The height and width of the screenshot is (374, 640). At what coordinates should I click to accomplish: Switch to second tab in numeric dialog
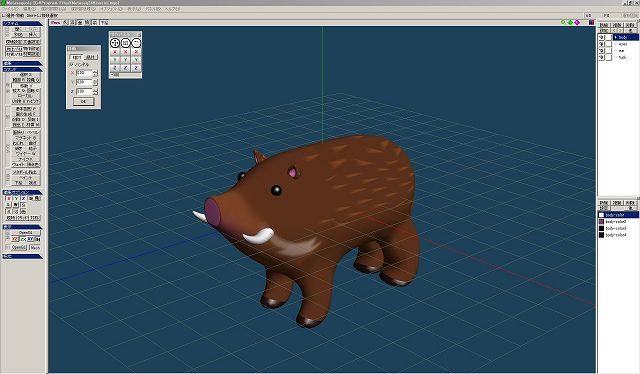(x=91, y=57)
